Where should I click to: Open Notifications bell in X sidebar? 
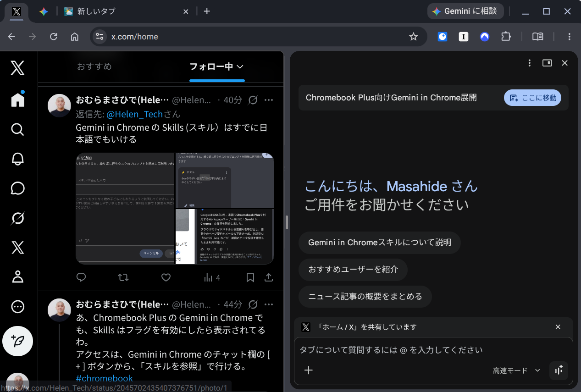pos(17,159)
